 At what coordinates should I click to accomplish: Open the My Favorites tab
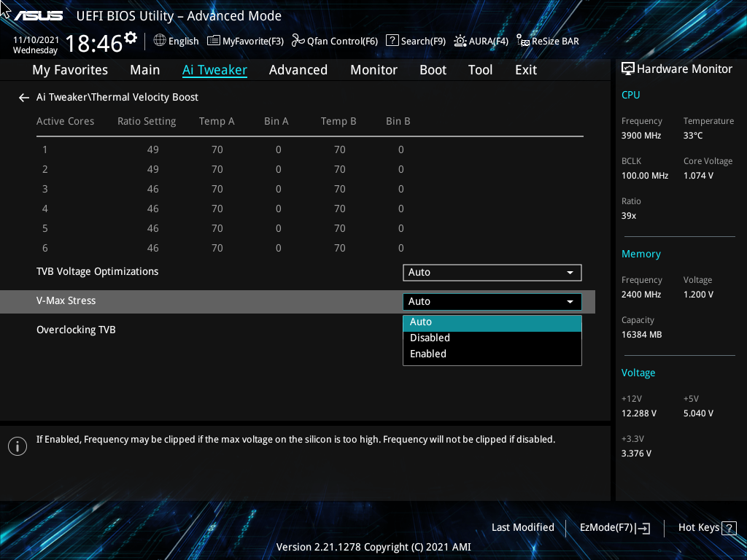pos(70,70)
